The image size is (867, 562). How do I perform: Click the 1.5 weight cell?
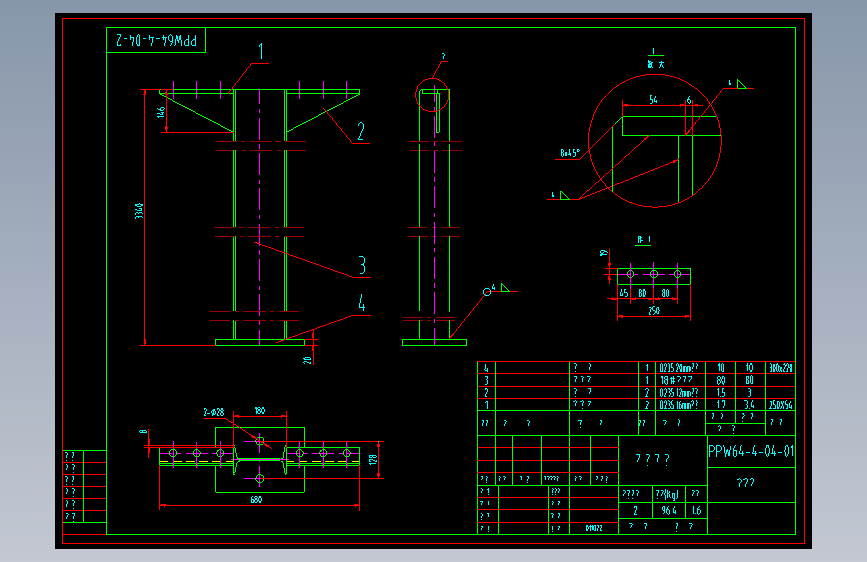pyautogui.click(x=721, y=393)
